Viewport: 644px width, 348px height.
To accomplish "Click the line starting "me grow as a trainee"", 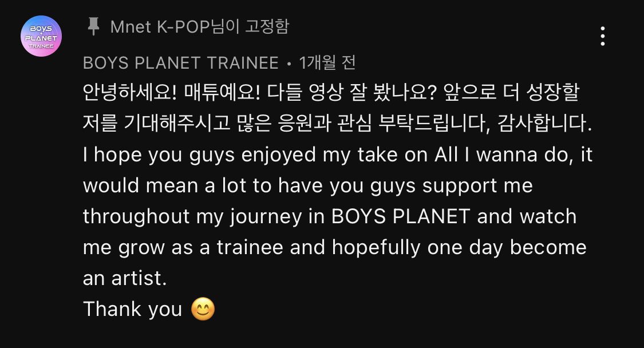I will 334,248.
